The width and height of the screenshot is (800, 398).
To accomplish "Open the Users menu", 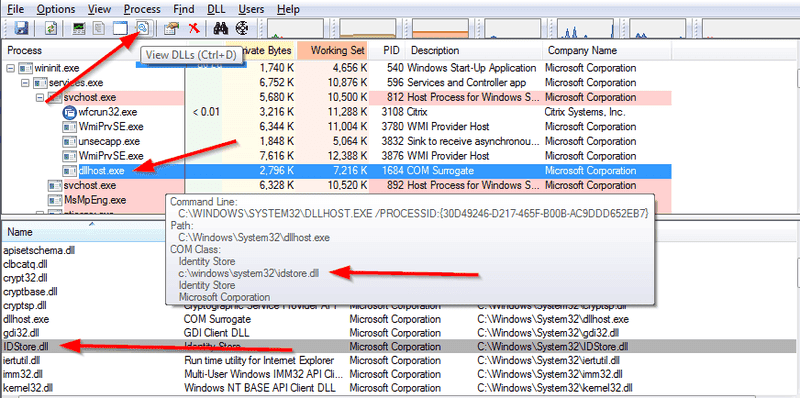I will (252, 9).
